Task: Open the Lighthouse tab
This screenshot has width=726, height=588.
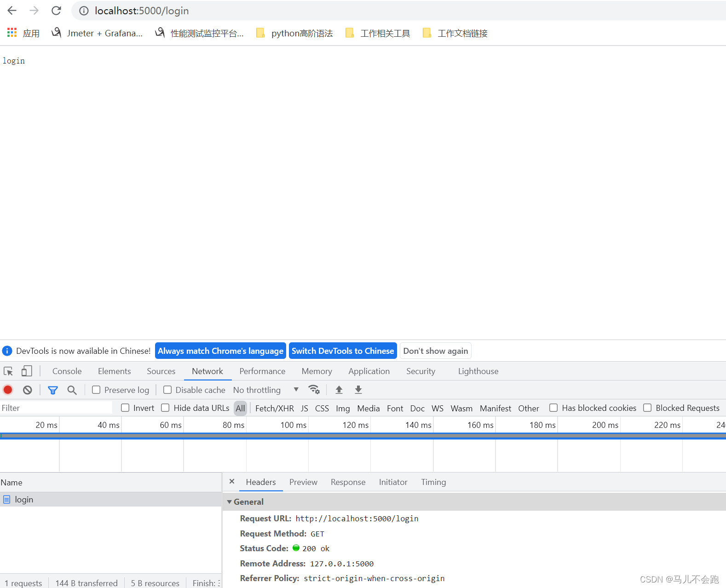Action: click(478, 371)
